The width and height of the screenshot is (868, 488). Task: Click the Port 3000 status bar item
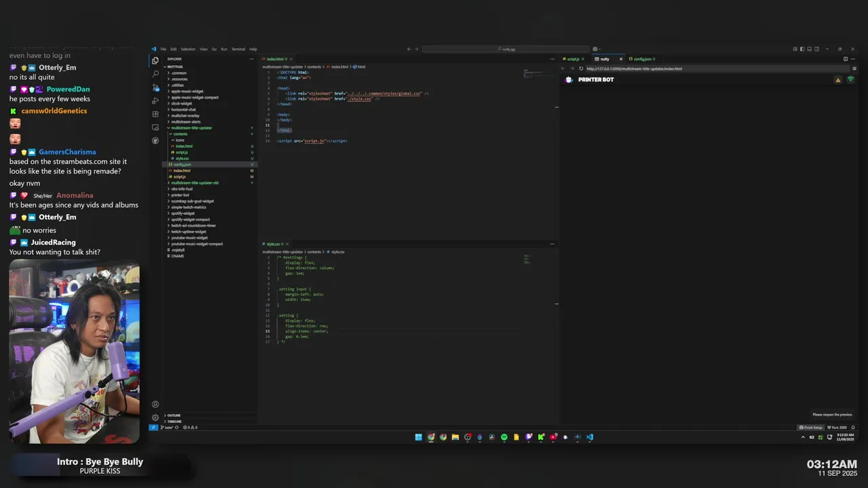pyautogui.click(x=837, y=428)
